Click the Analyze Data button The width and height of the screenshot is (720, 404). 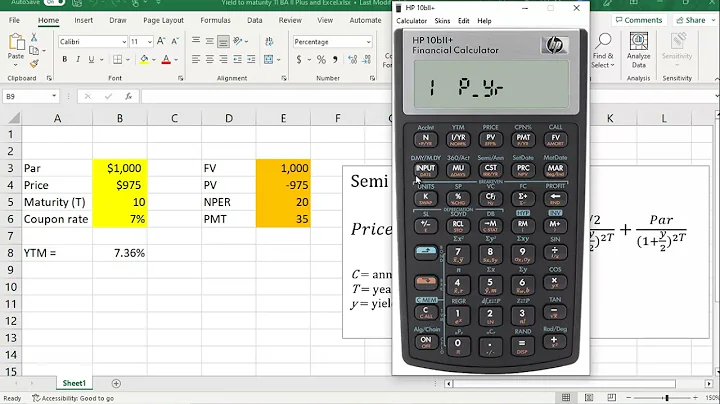click(x=638, y=50)
